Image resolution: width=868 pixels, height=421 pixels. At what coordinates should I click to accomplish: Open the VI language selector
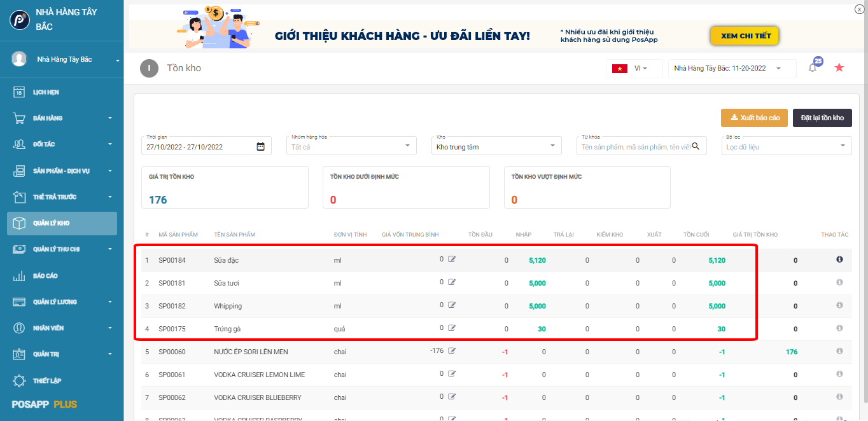pyautogui.click(x=634, y=68)
